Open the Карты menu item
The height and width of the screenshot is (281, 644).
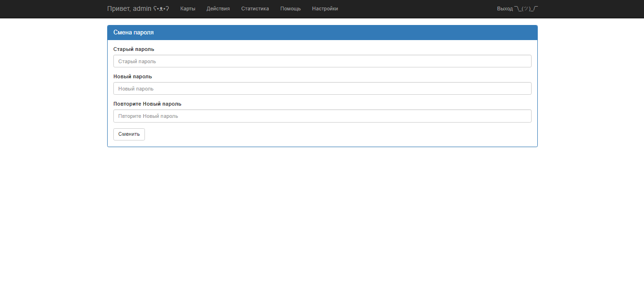tap(187, 8)
